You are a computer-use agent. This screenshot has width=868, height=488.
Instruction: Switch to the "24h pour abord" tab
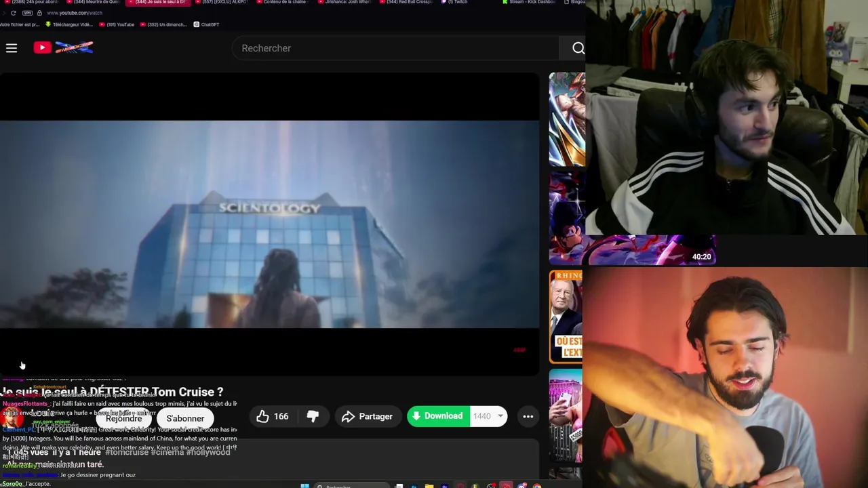click(x=33, y=2)
